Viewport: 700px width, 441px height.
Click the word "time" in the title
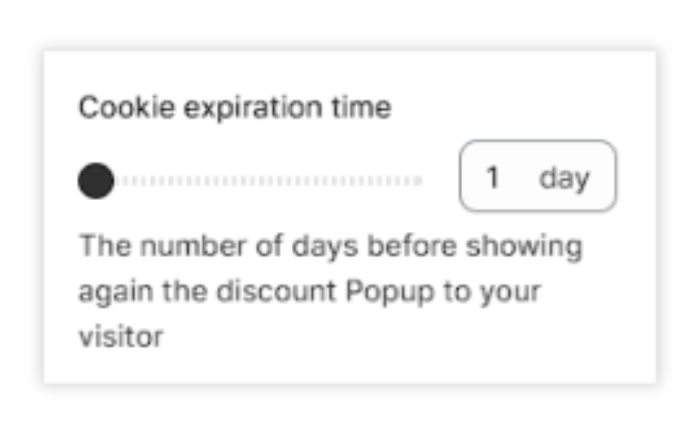363,108
